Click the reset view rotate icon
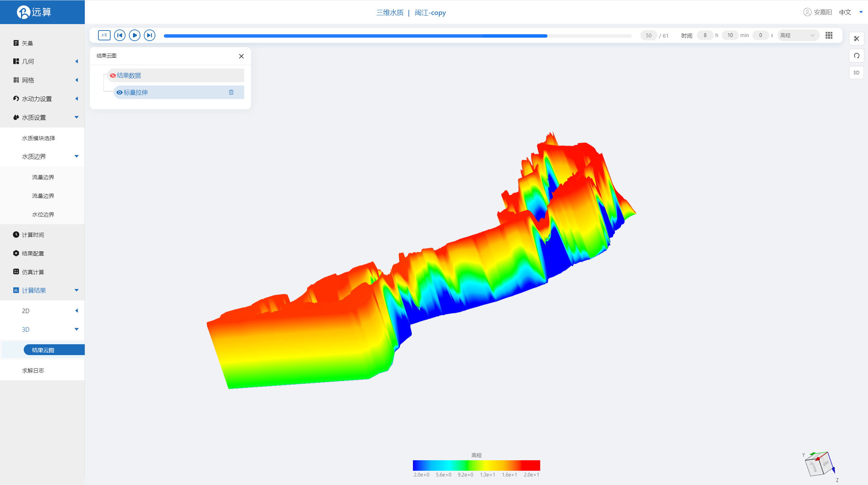This screenshot has height=485, width=868. tap(856, 56)
